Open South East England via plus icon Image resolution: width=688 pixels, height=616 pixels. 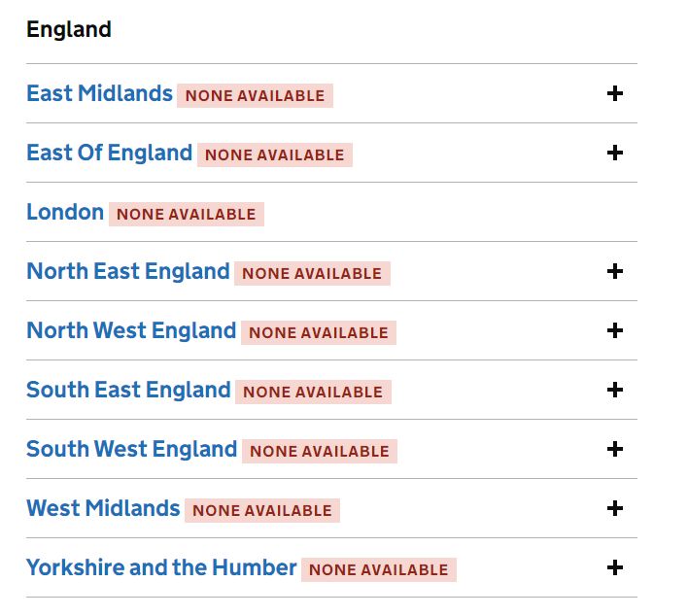tap(614, 391)
